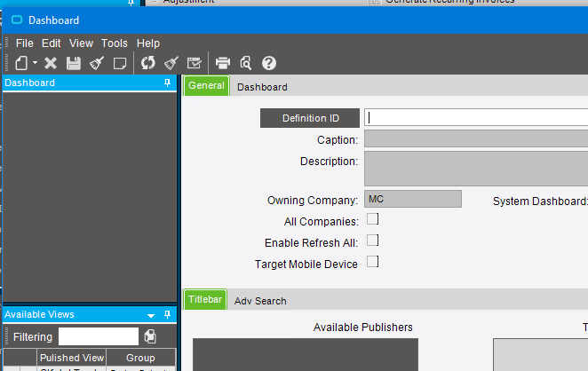Click the checked calendar toolbar icon
The height and width of the screenshot is (371, 588).
(195, 63)
